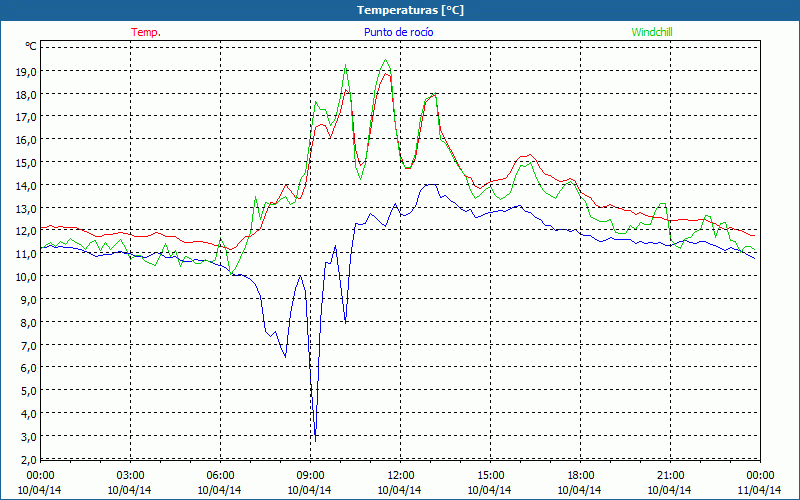Click the "15,0" y-axis value
Screen dimensions: 800x500
click(26, 163)
